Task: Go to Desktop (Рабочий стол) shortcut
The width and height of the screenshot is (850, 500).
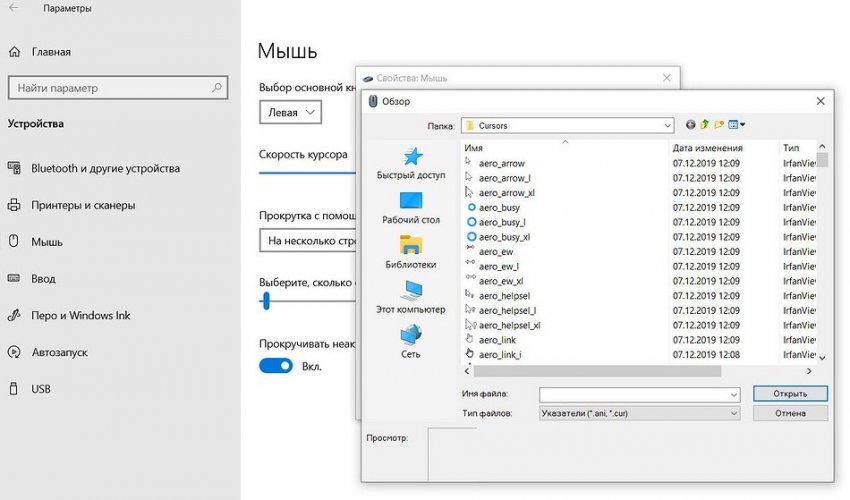Action: click(x=411, y=208)
